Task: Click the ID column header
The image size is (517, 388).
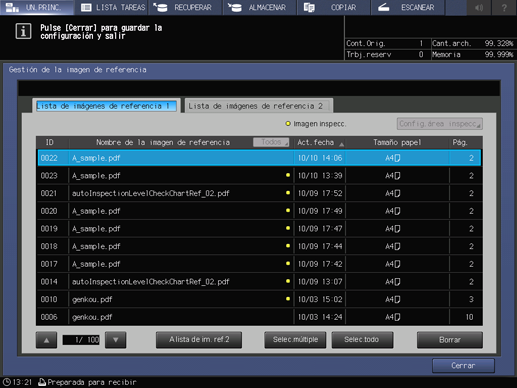Action: (x=50, y=142)
